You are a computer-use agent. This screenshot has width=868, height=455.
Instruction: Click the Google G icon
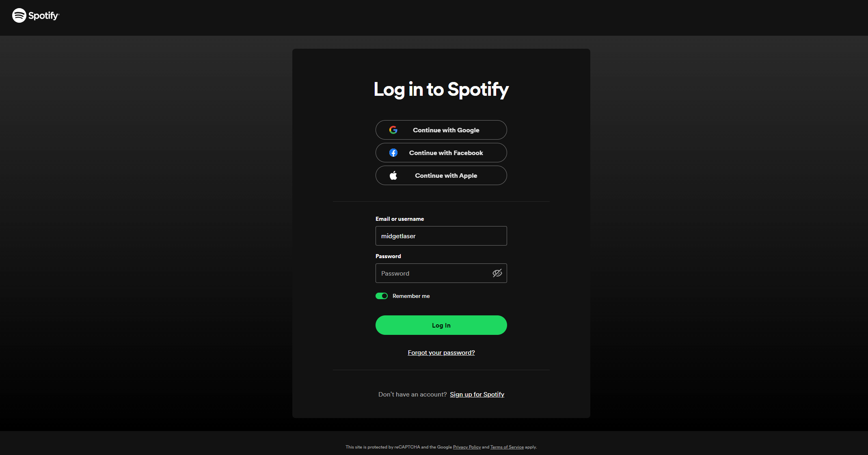pyautogui.click(x=393, y=130)
